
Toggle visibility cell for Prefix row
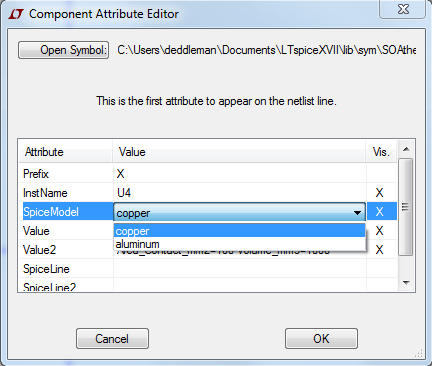pos(382,173)
